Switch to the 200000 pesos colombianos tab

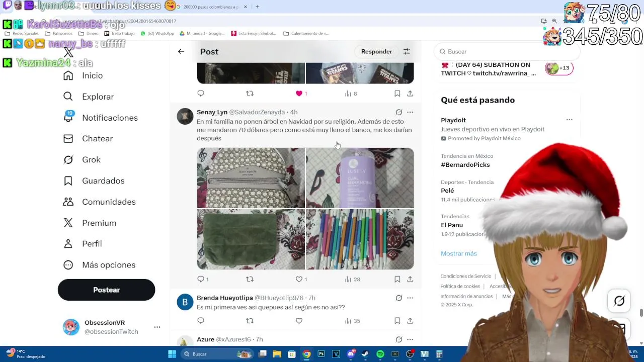[211, 7]
